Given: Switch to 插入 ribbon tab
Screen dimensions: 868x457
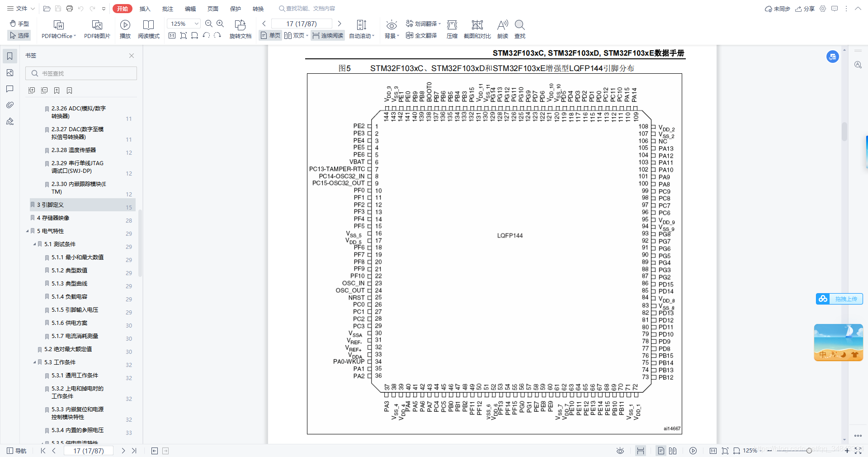Looking at the screenshot, I should pos(145,9).
